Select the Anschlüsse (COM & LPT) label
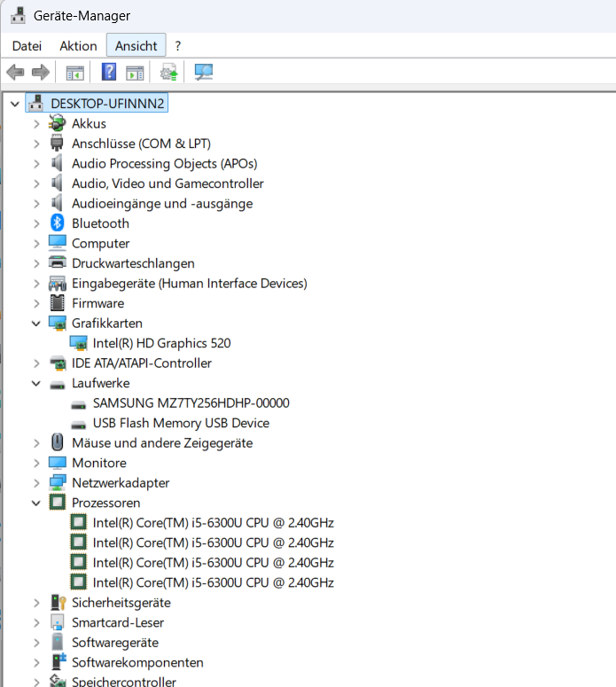 point(141,144)
